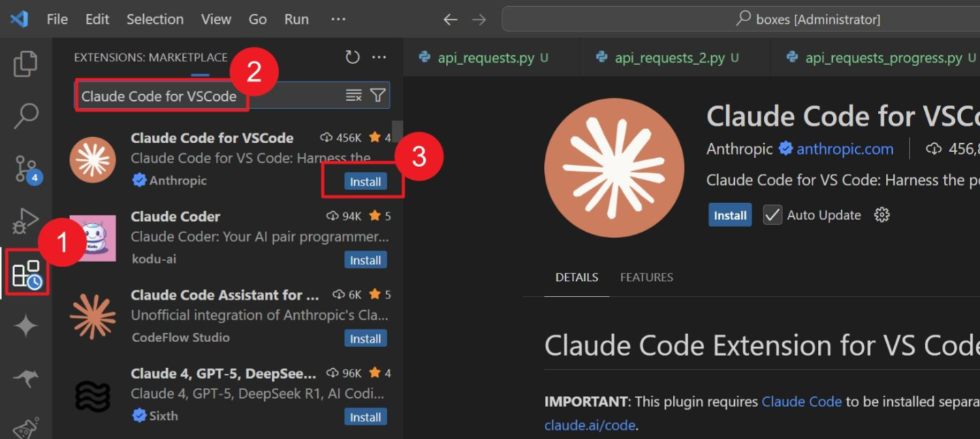Toggle the Auto Update checkbox
980x439 pixels.
[772, 215]
